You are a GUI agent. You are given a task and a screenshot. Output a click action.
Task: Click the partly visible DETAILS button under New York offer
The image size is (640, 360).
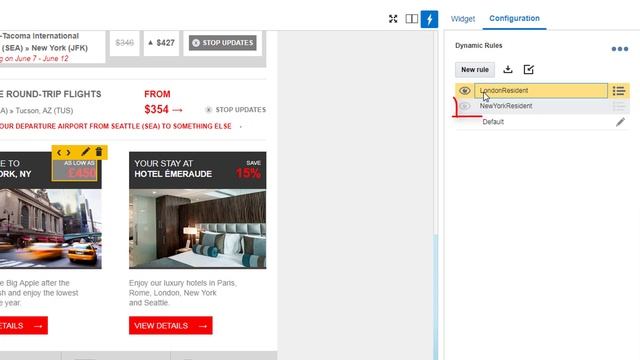(x=24, y=326)
